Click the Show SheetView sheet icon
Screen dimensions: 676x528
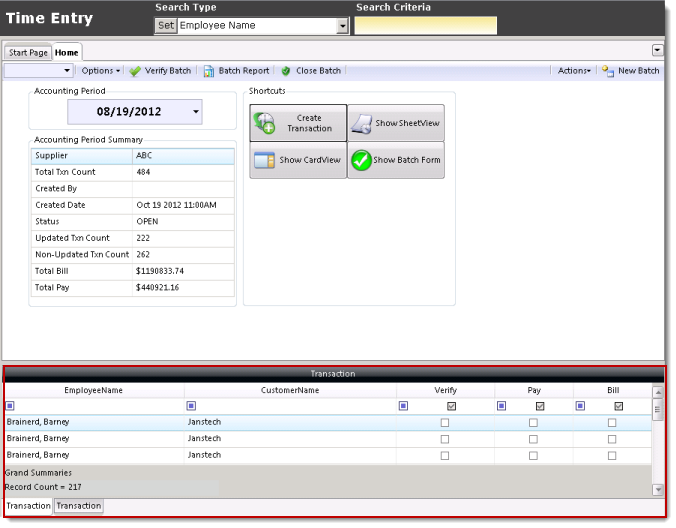[361, 124]
